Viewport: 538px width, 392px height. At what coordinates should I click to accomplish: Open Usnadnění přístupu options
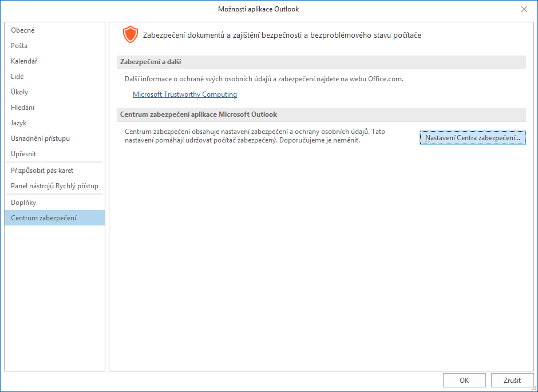coord(54,138)
